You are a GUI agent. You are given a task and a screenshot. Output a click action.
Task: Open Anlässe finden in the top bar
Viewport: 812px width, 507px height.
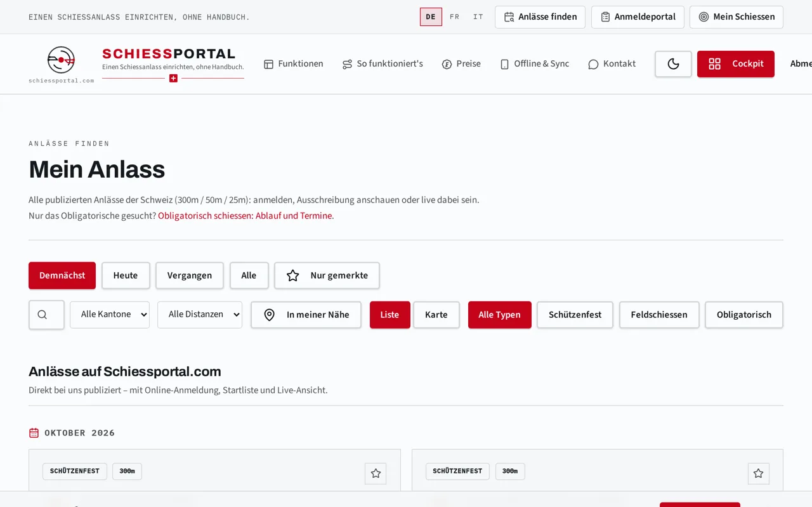click(540, 17)
